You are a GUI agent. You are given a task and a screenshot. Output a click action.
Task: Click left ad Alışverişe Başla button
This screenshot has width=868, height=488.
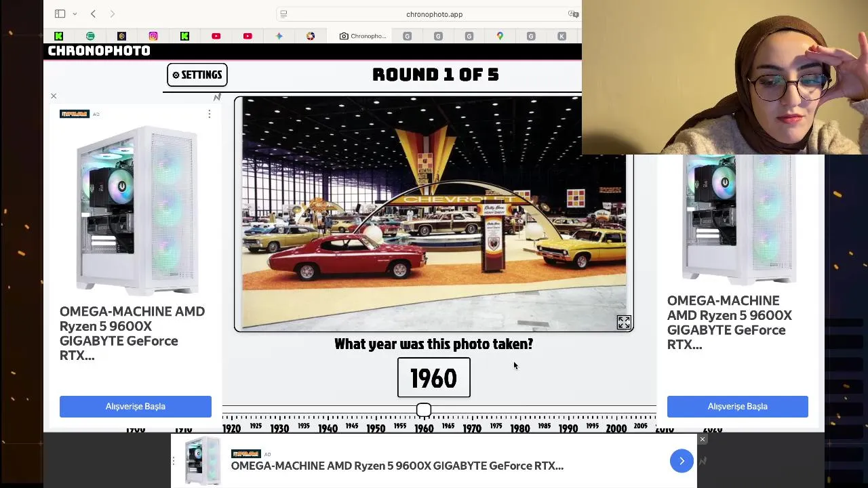[136, 407]
